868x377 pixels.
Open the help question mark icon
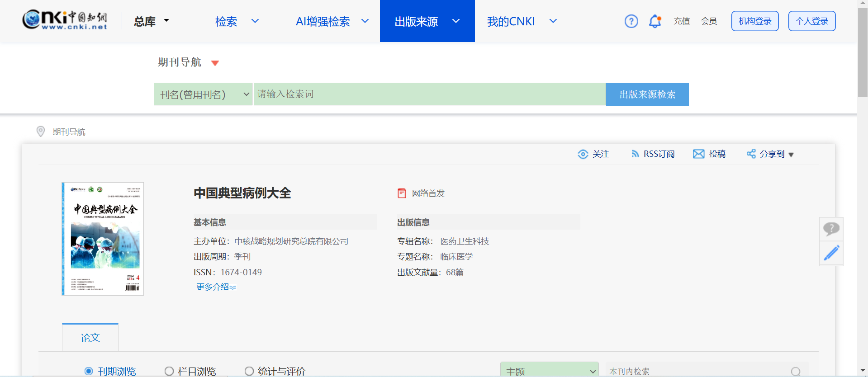631,21
